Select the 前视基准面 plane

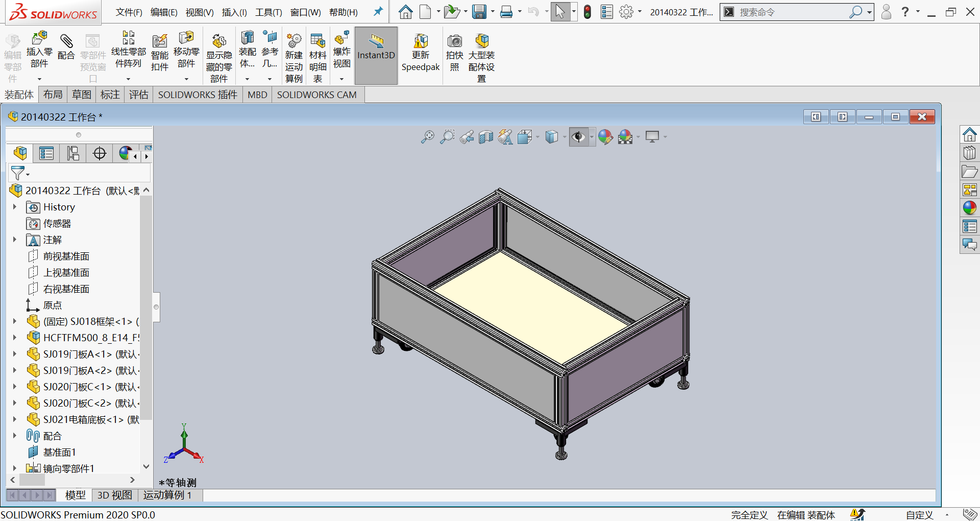[66, 256]
